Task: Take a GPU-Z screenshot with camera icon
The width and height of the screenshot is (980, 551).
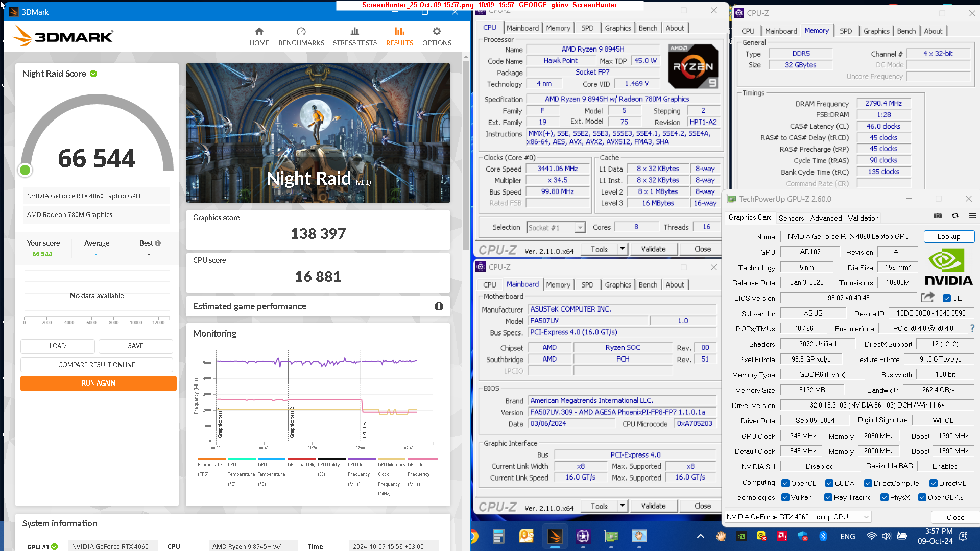Action: coord(938,216)
